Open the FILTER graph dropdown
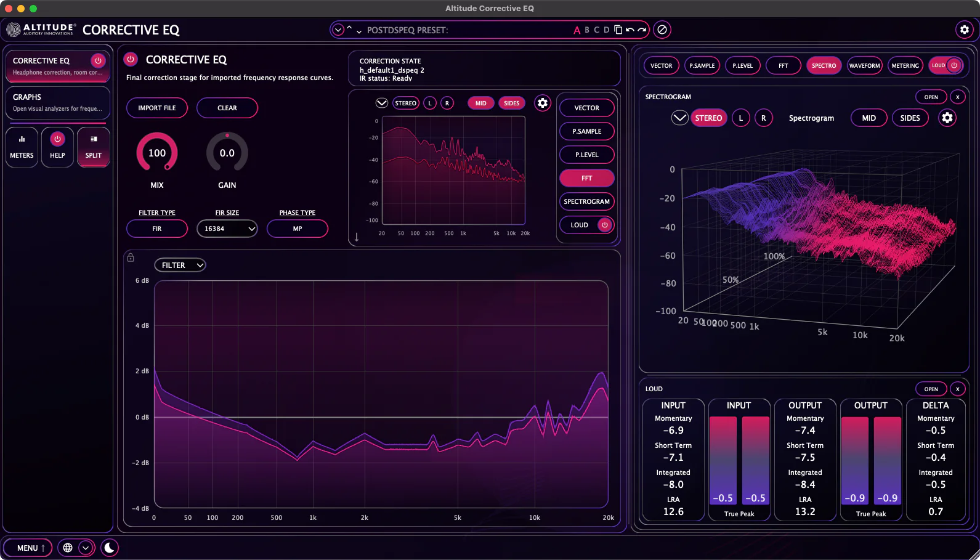The image size is (980, 560). click(x=180, y=265)
